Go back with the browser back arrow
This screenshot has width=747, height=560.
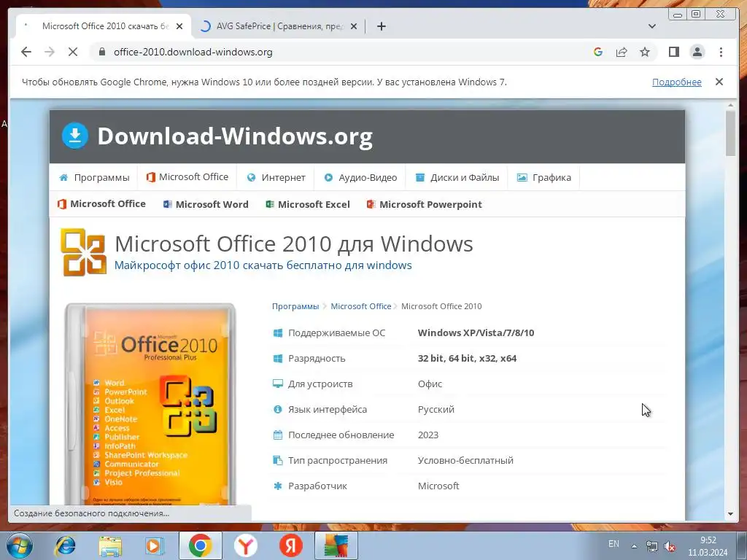tap(26, 52)
